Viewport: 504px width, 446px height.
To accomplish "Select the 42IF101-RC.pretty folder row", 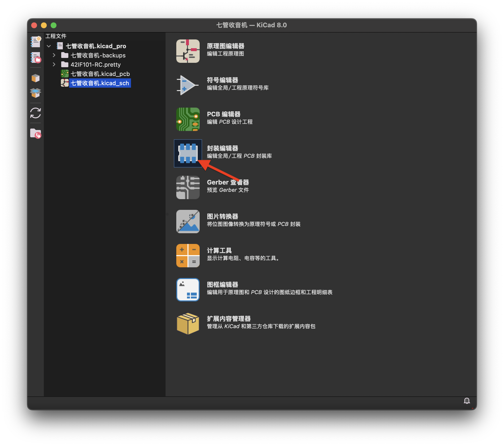I will pyautogui.click(x=95, y=65).
